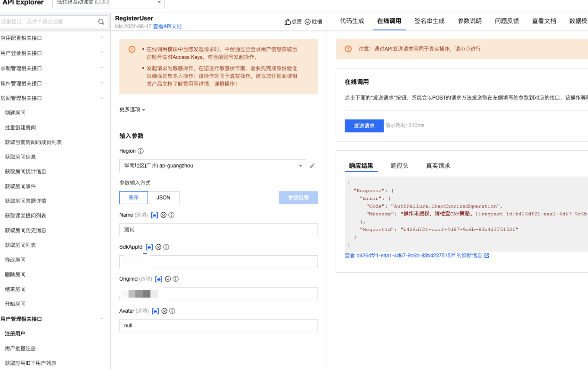588x369 pixels.
Task: Select 表单 parameter input mode
Action: tap(134, 198)
